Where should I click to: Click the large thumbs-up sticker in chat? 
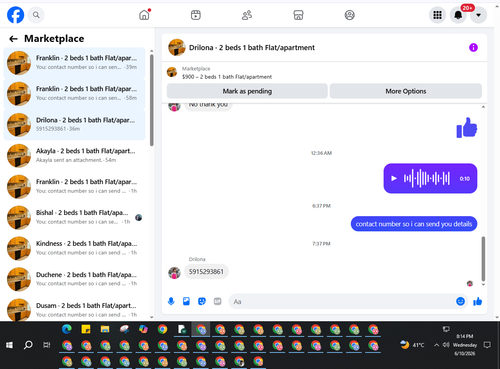coord(467,127)
